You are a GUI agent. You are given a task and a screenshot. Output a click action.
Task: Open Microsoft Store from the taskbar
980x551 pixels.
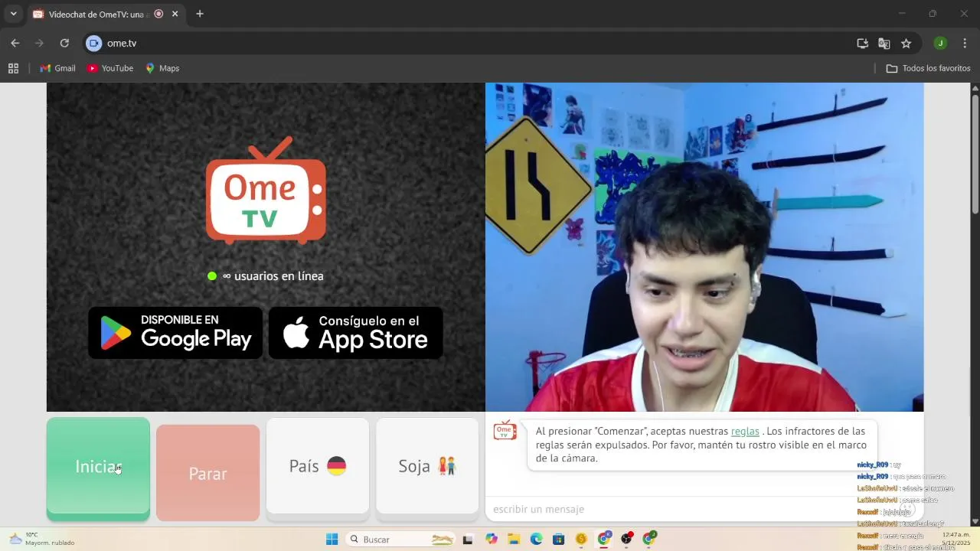pyautogui.click(x=558, y=540)
